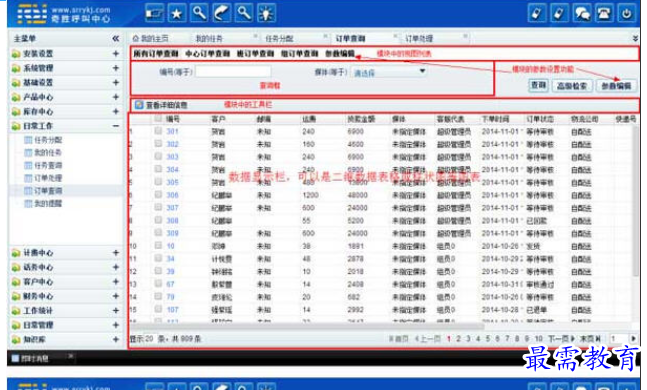Click folder icon next to 客户中心

[x=16, y=282]
